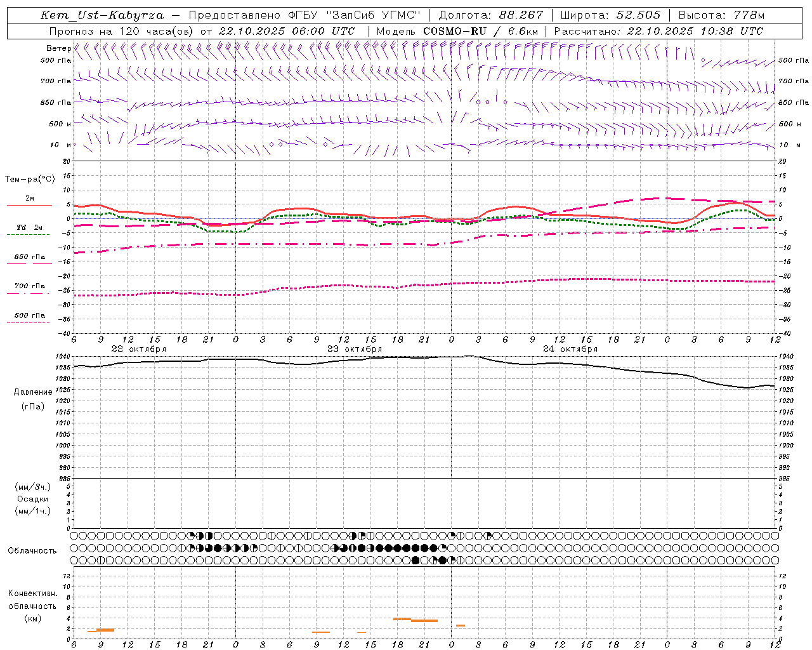Click the Давление panel label
Viewport: 812px width, 650px height.
tap(33, 392)
